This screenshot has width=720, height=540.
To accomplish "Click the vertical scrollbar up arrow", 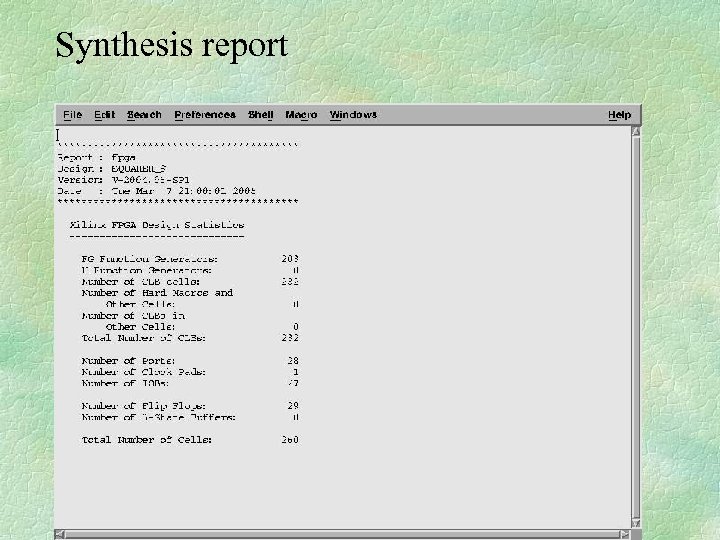I will [x=636, y=132].
